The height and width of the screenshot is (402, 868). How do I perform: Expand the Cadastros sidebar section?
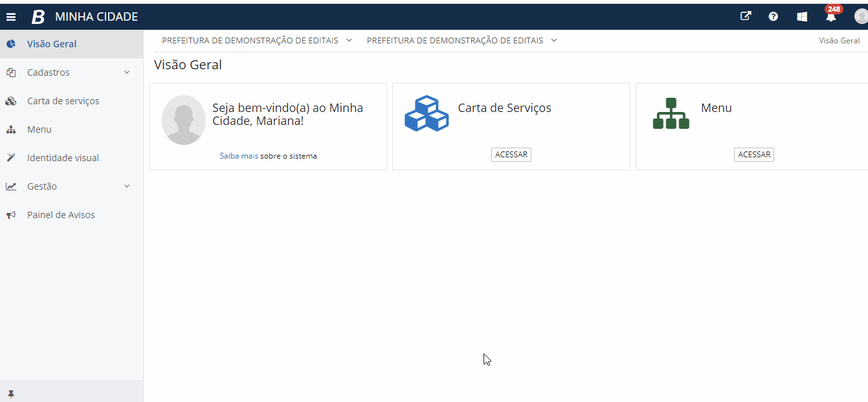pos(48,72)
